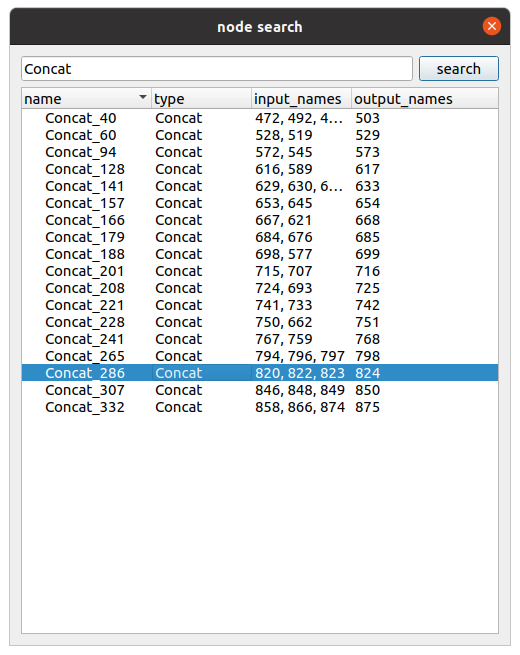520x655 pixels.
Task: Click output name 668
Action: click(368, 220)
